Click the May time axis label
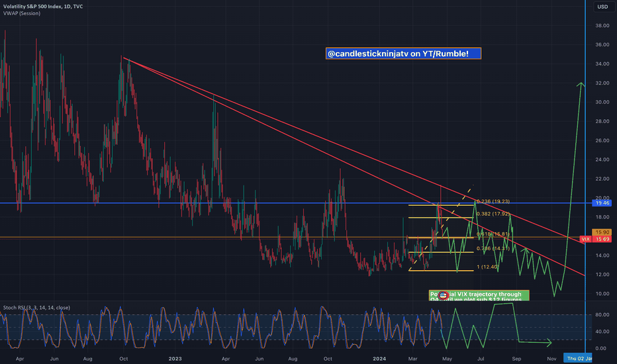 coord(447,359)
